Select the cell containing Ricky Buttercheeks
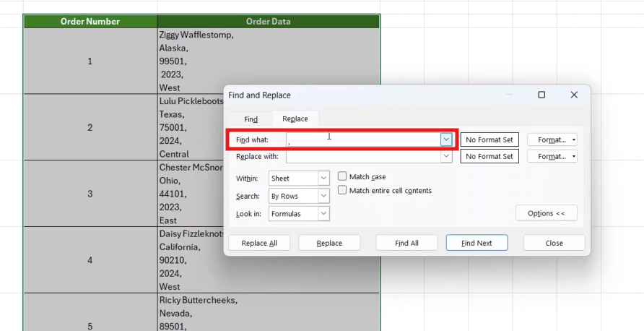 269,312
